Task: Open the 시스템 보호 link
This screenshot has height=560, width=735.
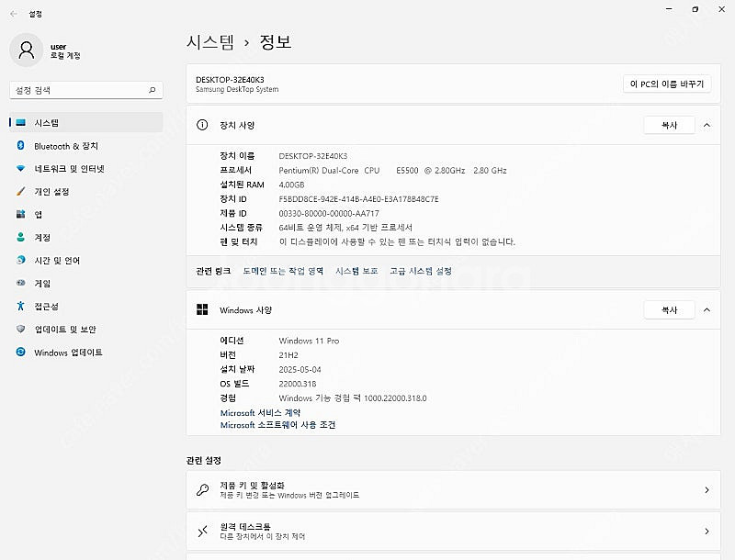Action: tap(356, 271)
